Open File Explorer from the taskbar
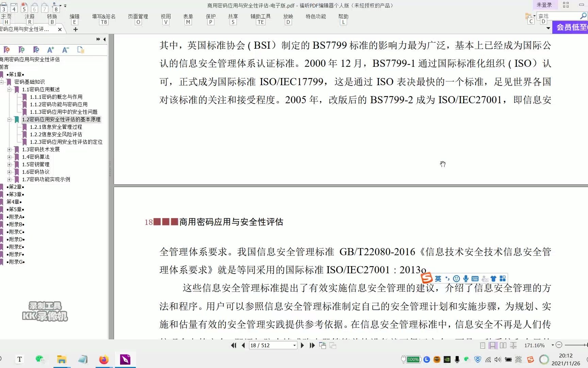This screenshot has width=588, height=368. pyautogui.click(x=62, y=359)
